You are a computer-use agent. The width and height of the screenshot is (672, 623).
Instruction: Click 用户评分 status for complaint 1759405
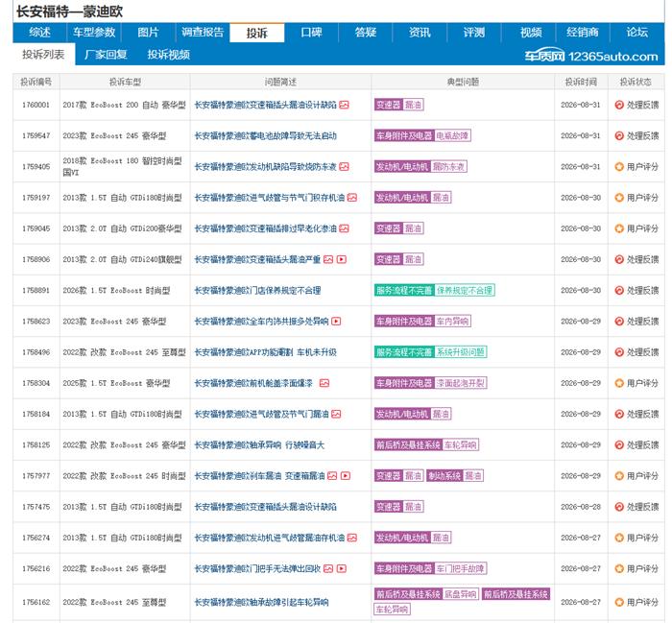(x=636, y=167)
